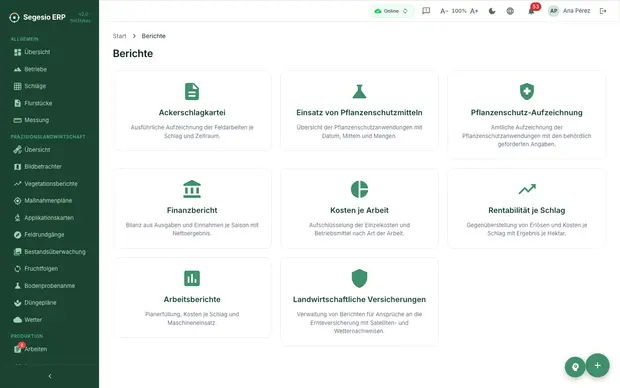The height and width of the screenshot is (388, 620).
Task: Go to Start in the breadcrumb
Action: (119, 36)
